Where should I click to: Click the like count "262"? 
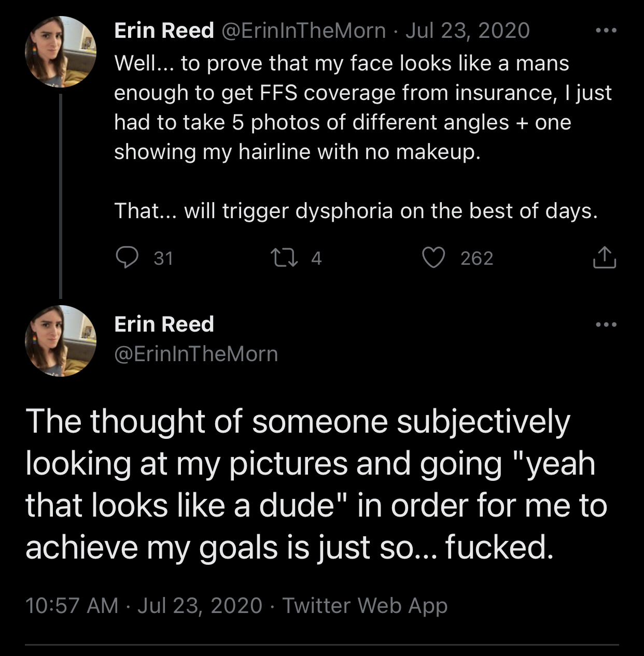[x=477, y=258]
